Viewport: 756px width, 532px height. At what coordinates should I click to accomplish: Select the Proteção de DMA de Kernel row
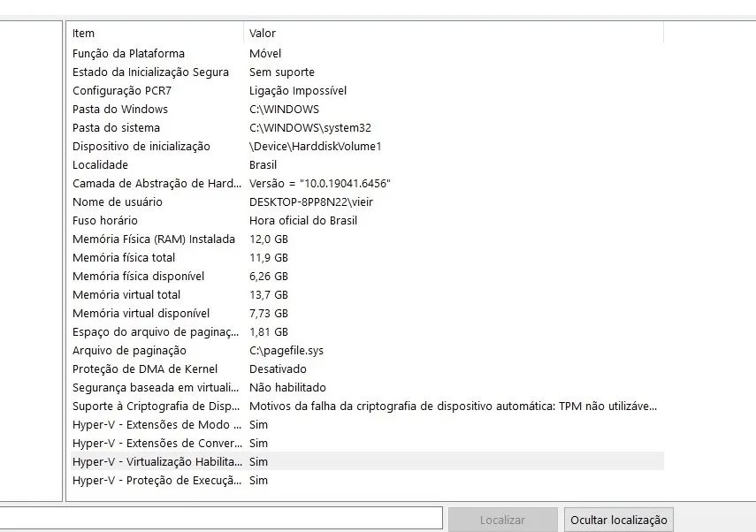pyautogui.click(x=367, y=369)
